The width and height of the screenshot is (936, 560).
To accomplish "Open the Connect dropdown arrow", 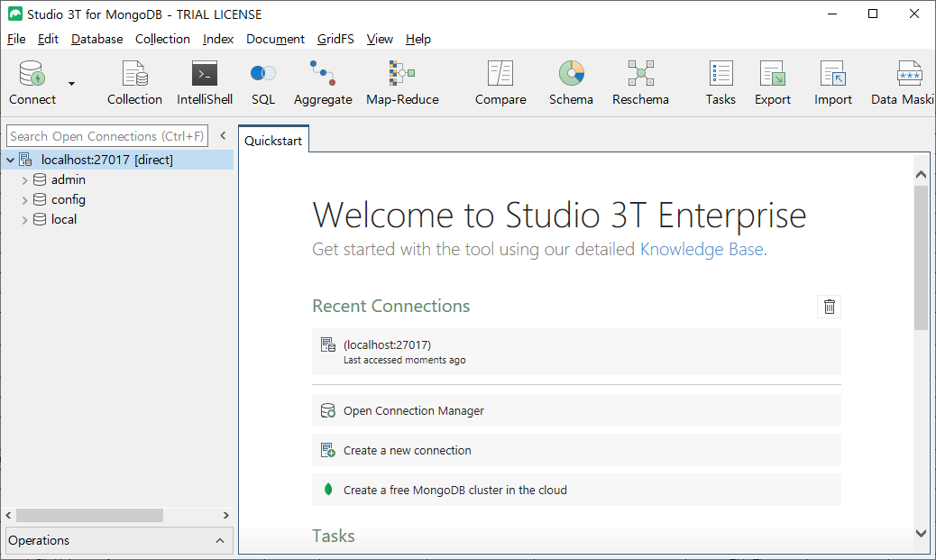I will tap(71, 84).
